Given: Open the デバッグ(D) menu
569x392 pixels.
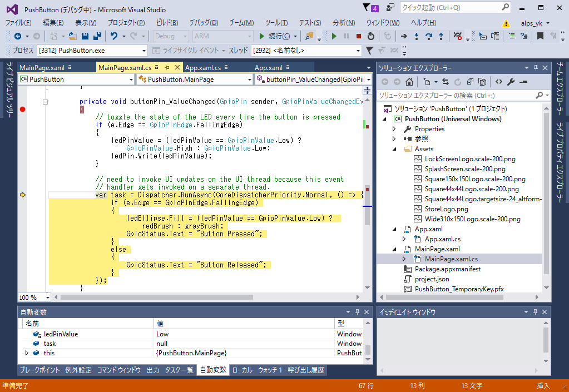Looking at the screenshot, I should [204, 23].
